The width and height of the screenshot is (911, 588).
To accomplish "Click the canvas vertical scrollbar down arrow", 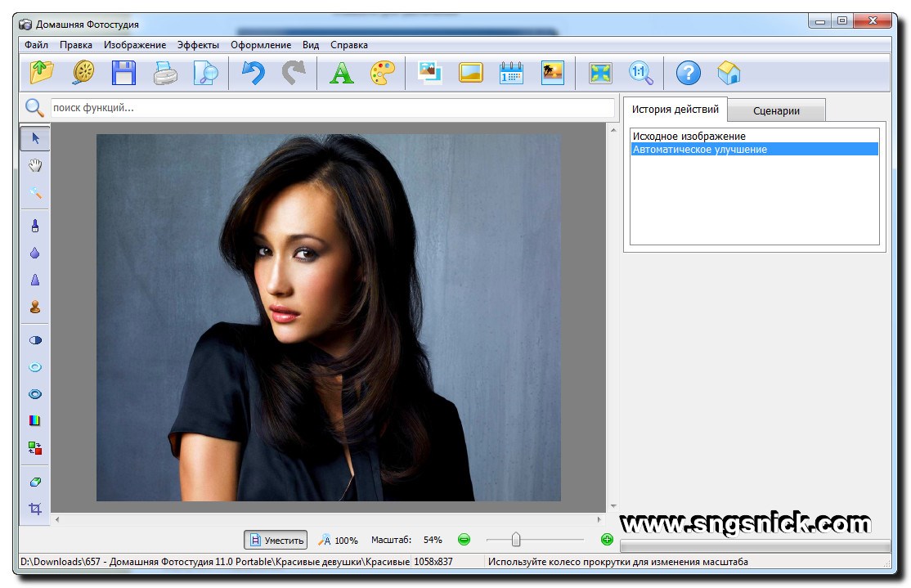I will click(x=613, y=506).
